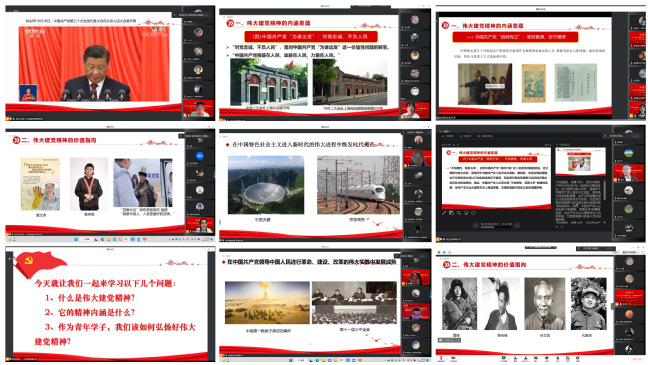Collapse participant panel handle beside the four-portraits slide
Screen dimensions: 648x365
pos(612,306)
